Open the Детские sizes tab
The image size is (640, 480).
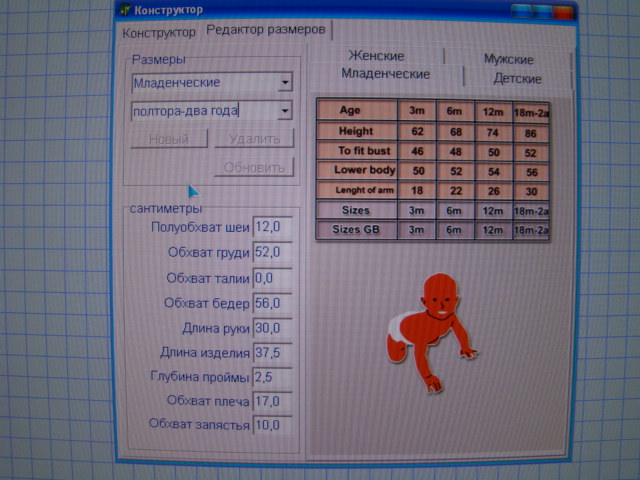point(517,78)
